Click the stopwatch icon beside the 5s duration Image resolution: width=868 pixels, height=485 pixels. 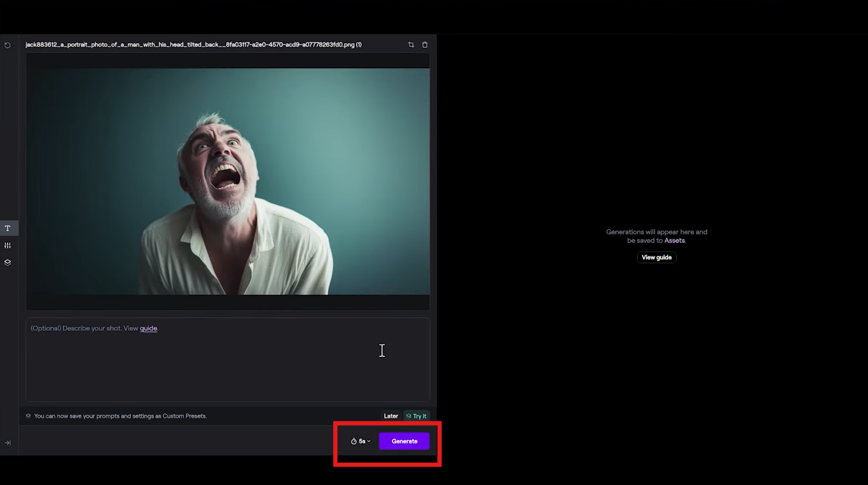pos(354,441)
